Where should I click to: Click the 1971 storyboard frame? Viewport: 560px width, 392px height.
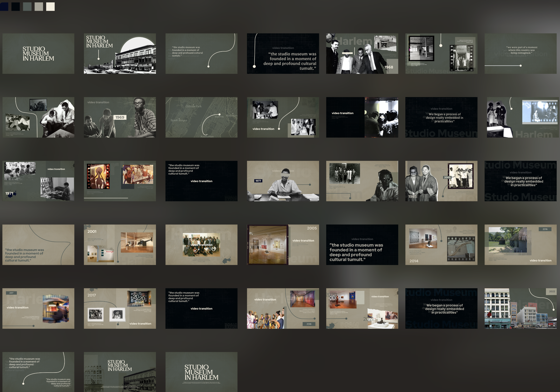click(x=38, y=181)
